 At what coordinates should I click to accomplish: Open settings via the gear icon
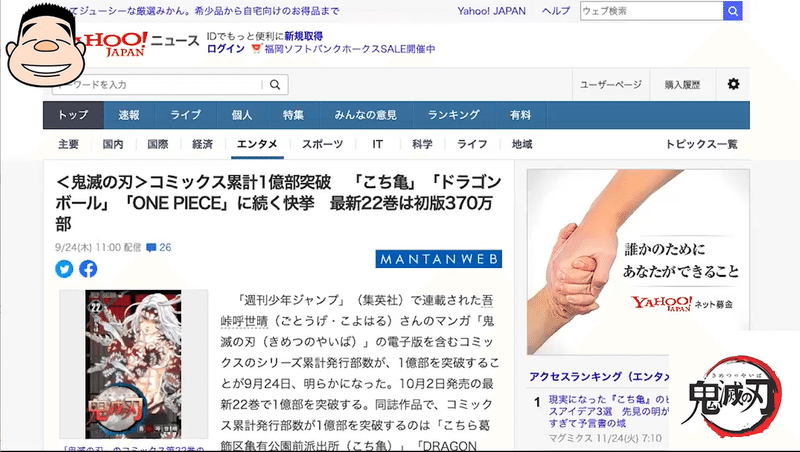733,84
